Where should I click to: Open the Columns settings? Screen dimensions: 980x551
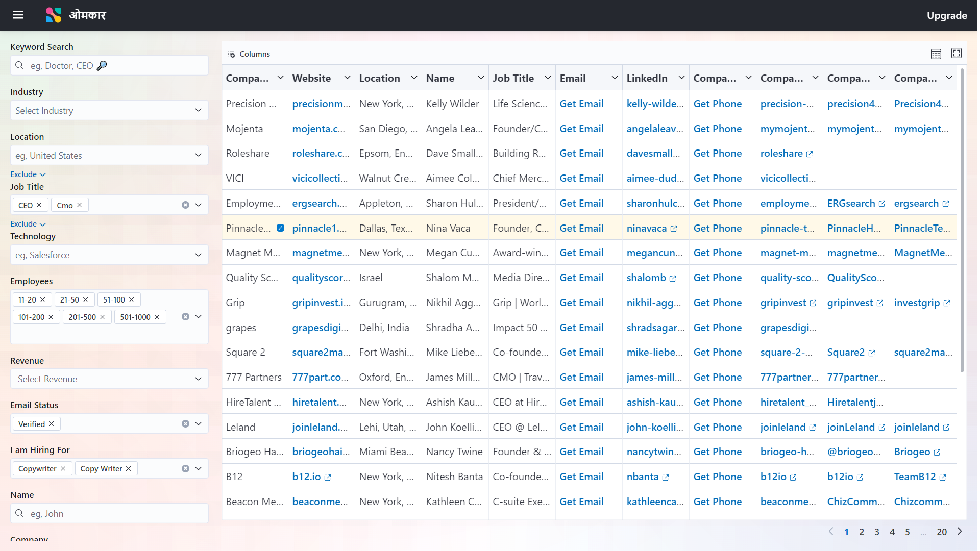pos(249,54)
